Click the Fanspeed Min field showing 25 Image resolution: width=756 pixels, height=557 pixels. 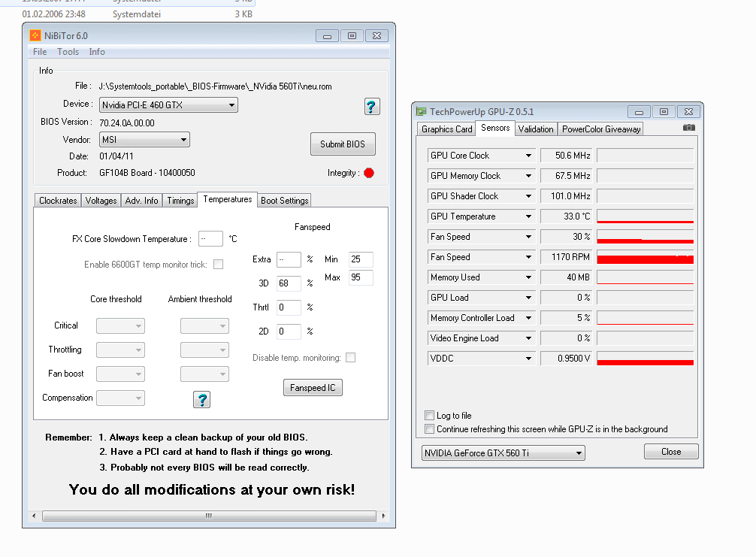361,259
